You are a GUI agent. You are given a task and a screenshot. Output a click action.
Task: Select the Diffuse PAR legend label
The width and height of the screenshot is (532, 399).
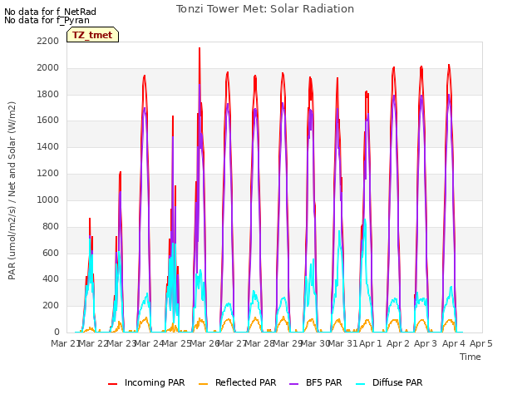pos(397,382)
